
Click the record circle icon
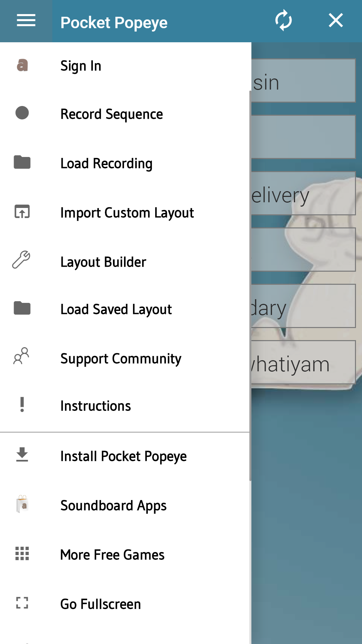click(22, 113)
